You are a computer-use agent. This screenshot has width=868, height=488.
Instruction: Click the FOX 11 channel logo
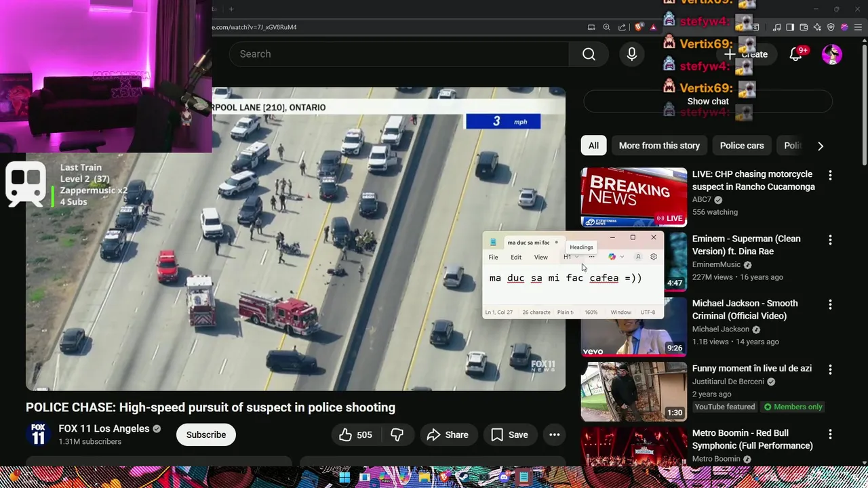[39, 434]
